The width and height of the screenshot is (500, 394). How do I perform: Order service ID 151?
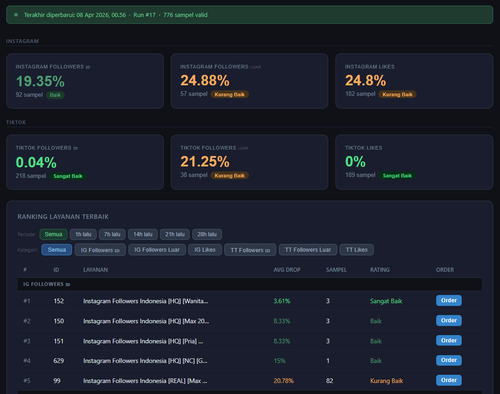(449, 340)
